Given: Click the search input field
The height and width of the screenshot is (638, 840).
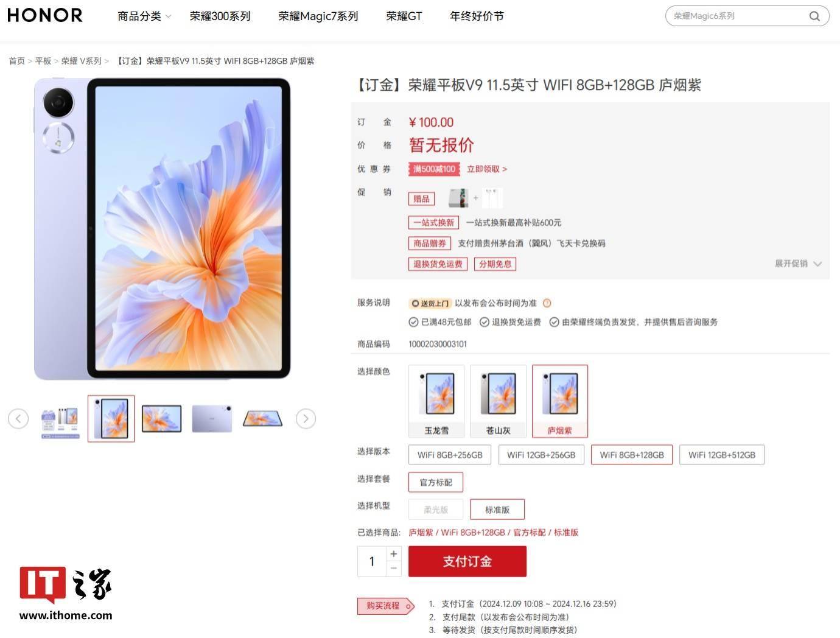Looking at the screenshot, I should [x=737, y=16].
